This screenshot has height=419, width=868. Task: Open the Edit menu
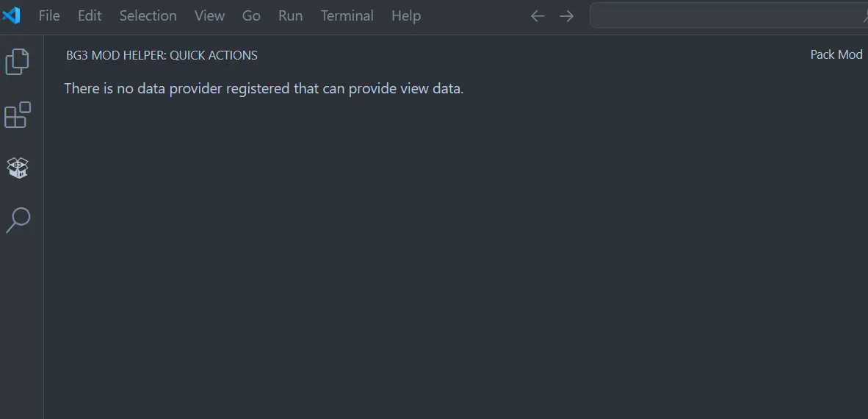click(x=90, y=15)
